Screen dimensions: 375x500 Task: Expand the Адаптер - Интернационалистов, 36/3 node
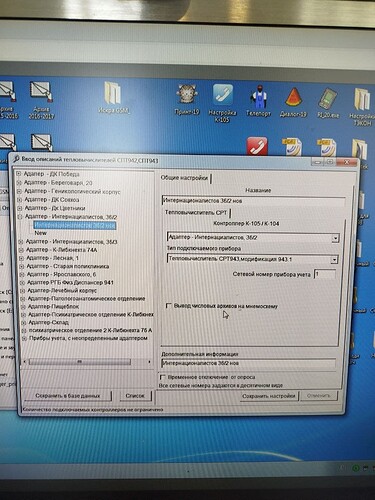pyautogui.click(x=21, y=241)
